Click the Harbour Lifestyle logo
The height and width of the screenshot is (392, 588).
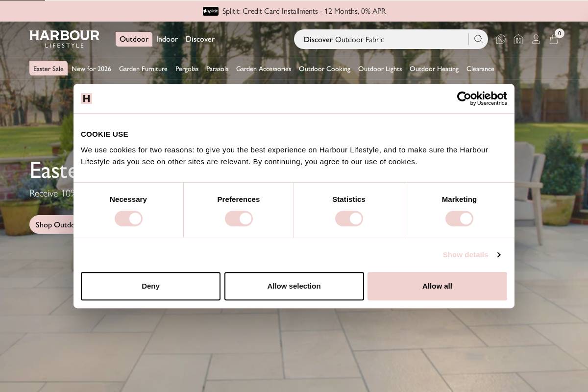coord(64,38)
